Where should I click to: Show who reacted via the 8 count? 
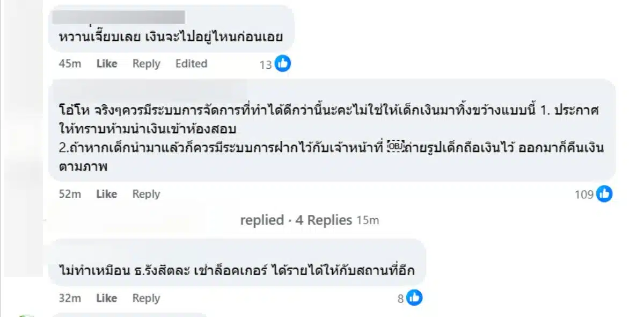400,298
